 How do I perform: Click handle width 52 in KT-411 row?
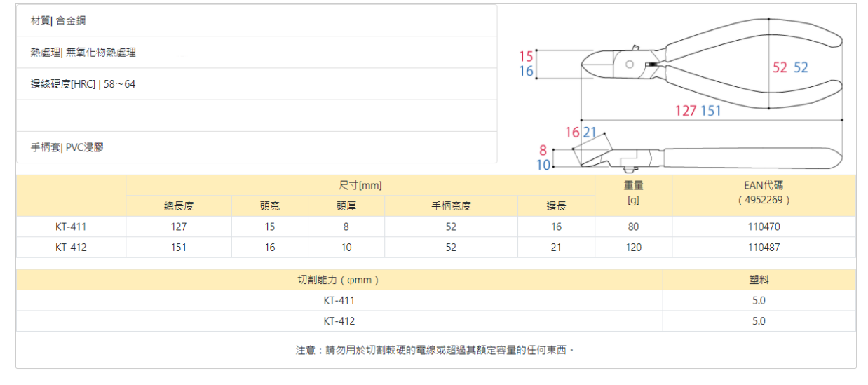coord(451,227)
